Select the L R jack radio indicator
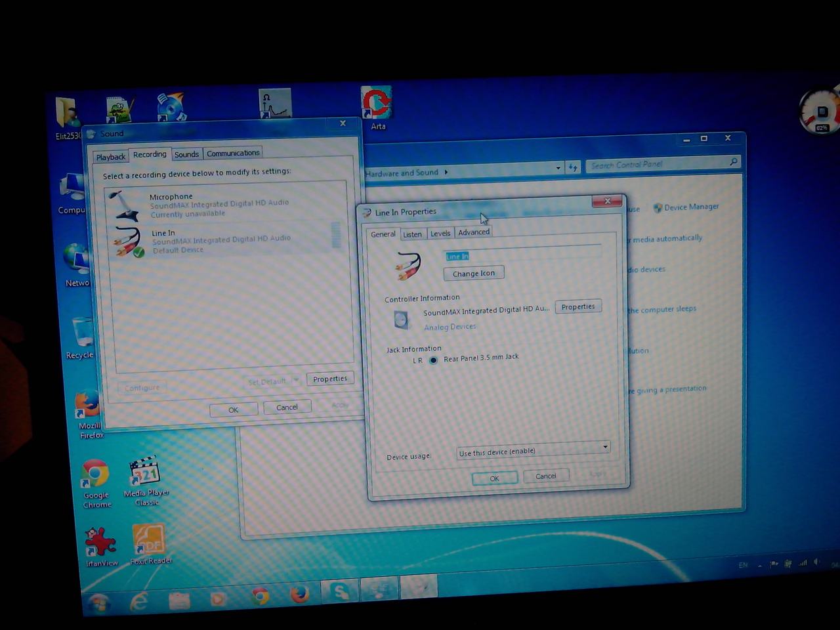 click(433, 360)
